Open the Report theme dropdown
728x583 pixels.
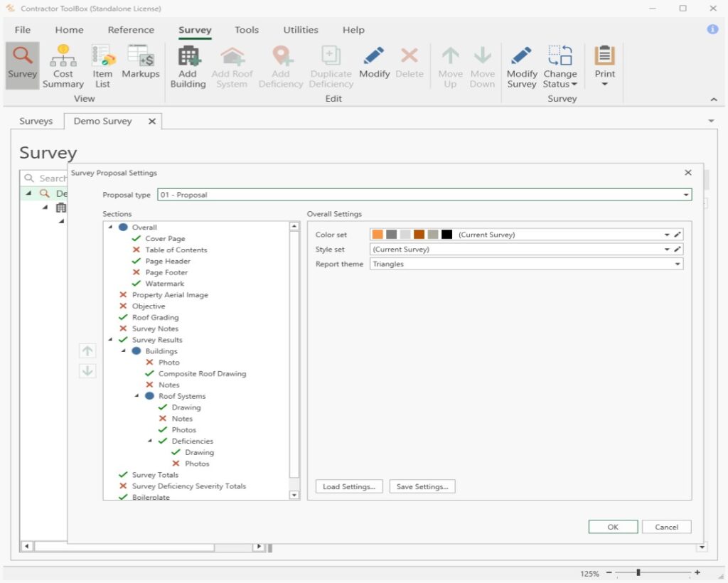point(677,264)
